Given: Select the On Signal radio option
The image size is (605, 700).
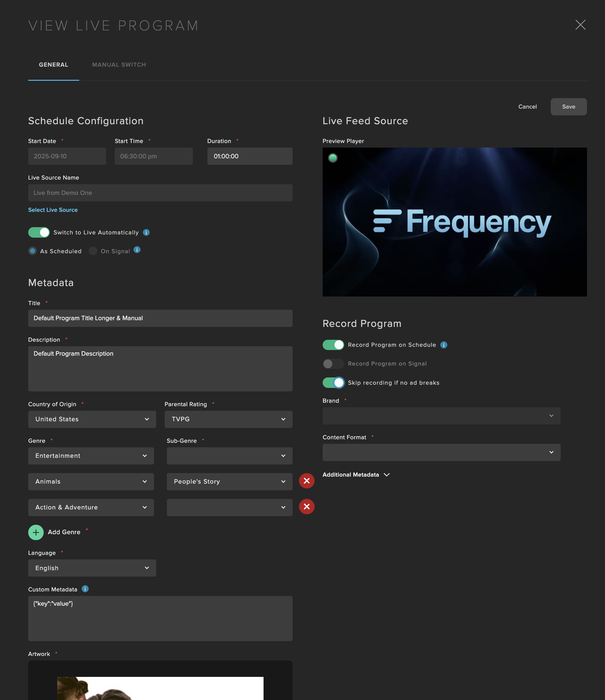Looking at the screenshot, I should click(93, 251).
